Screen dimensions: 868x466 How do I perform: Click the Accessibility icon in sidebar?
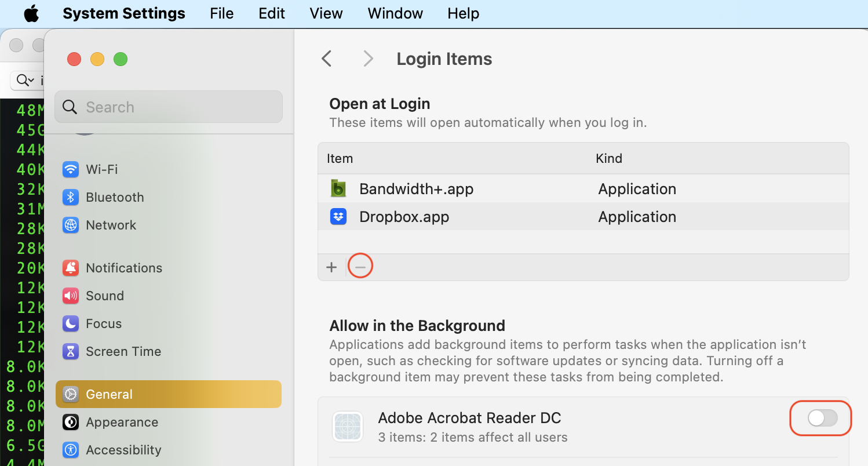[x=71, y=450]
